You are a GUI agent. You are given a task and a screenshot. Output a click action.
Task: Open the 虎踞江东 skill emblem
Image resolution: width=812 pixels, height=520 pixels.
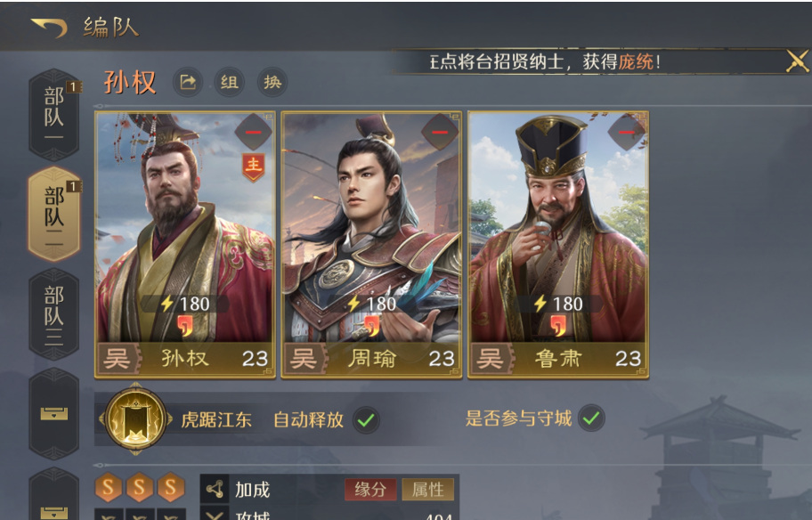(135, 418)
